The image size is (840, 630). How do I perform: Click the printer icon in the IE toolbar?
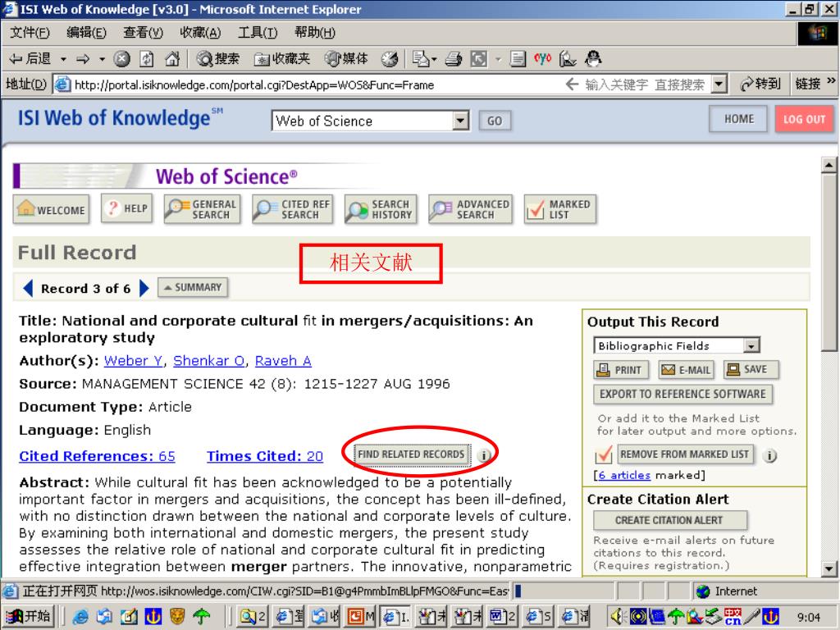click(x=453, y=58)
